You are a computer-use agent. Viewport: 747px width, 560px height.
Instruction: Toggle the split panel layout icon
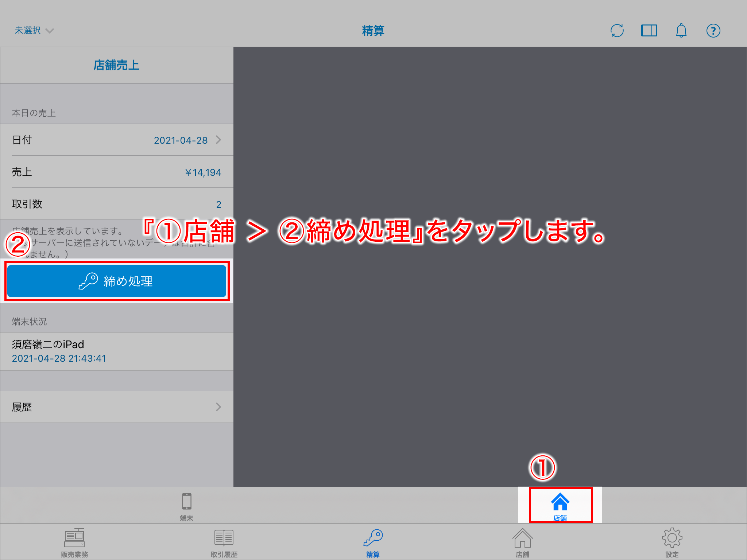pos(649,31)
